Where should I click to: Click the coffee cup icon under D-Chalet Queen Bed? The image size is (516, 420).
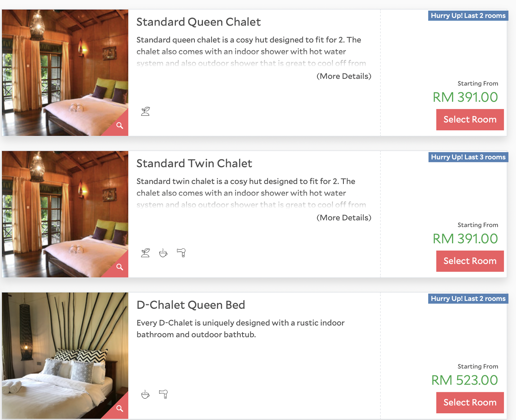pos(145,394)
